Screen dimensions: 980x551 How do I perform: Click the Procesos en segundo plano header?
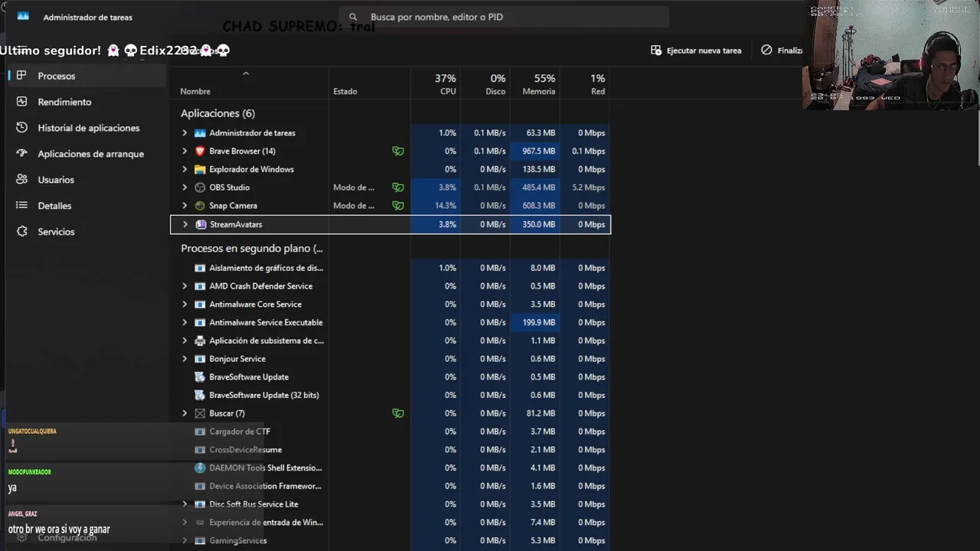(252, 249)
